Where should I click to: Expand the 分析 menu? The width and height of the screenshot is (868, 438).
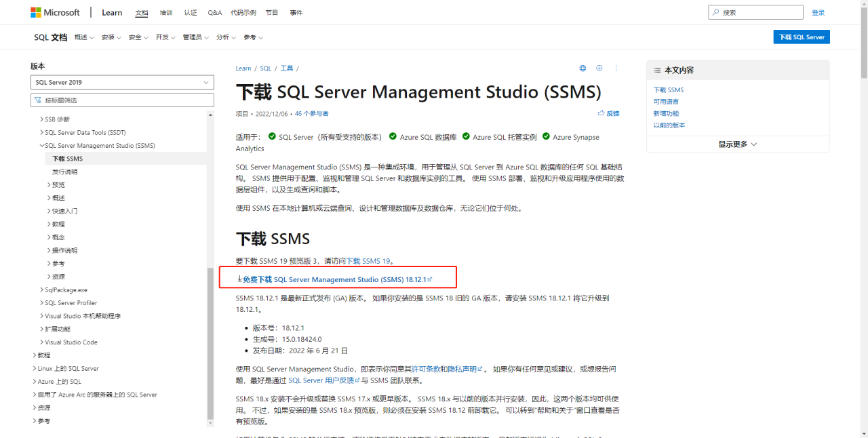click(x=226, y=37)
